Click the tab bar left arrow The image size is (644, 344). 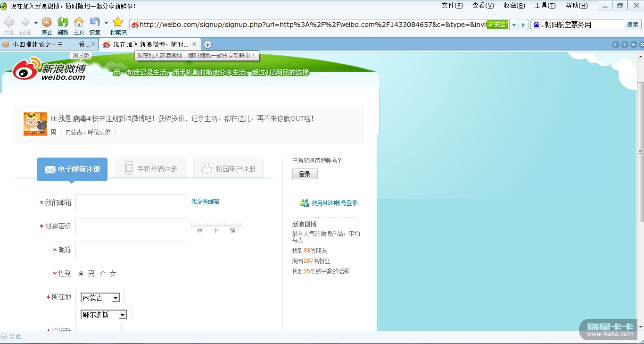[x=616, y=44]
